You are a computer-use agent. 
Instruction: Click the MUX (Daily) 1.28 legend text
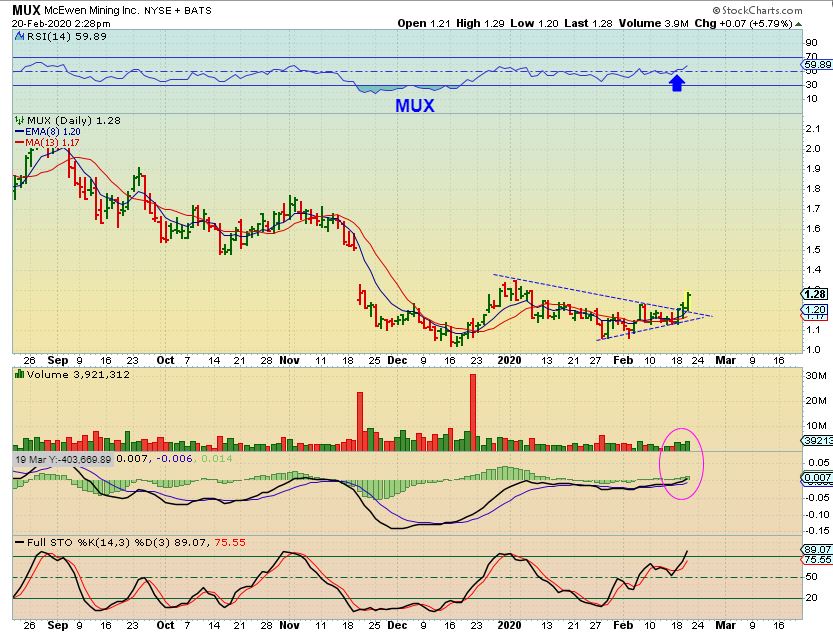pos(74,121)
